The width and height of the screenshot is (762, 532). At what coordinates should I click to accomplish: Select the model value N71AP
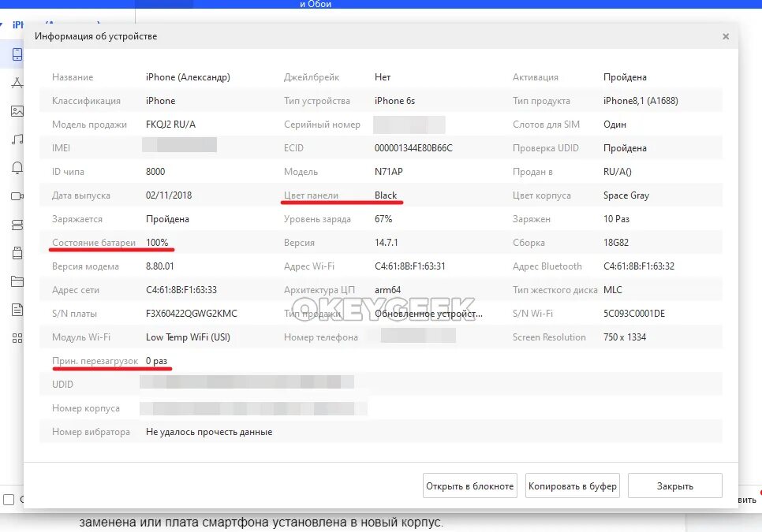pos(389,172)
